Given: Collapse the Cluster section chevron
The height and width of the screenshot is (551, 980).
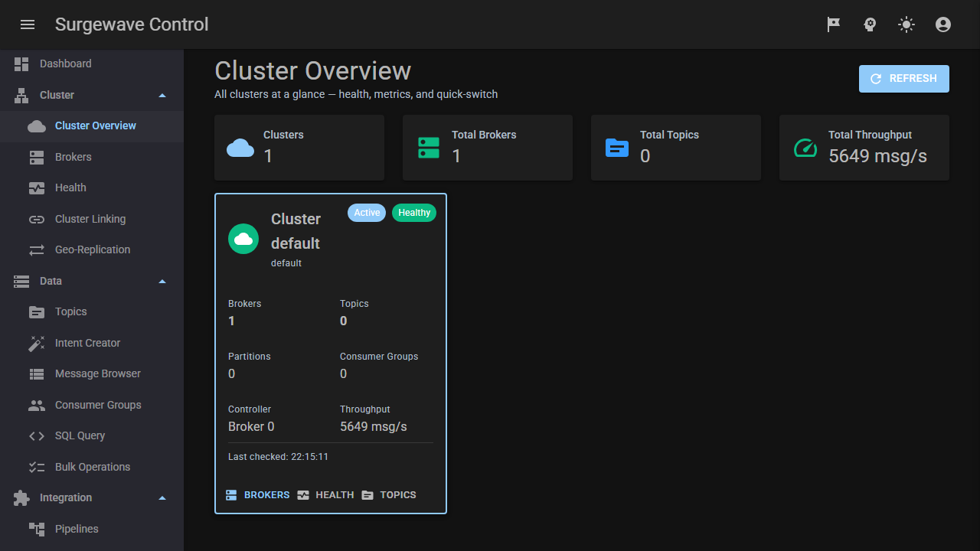Looking at the screenshot, I should 162,96.
